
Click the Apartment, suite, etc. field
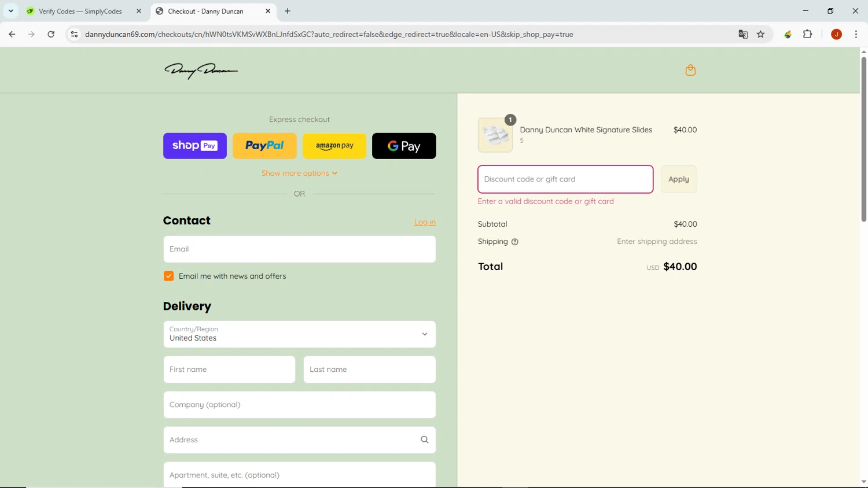click(299, 475)
